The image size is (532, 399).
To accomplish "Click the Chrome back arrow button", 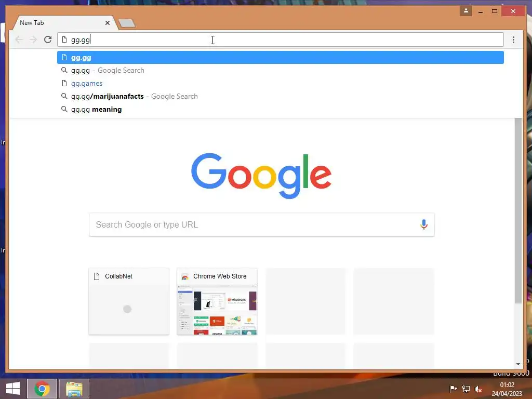I will click(x=19, y=39).
